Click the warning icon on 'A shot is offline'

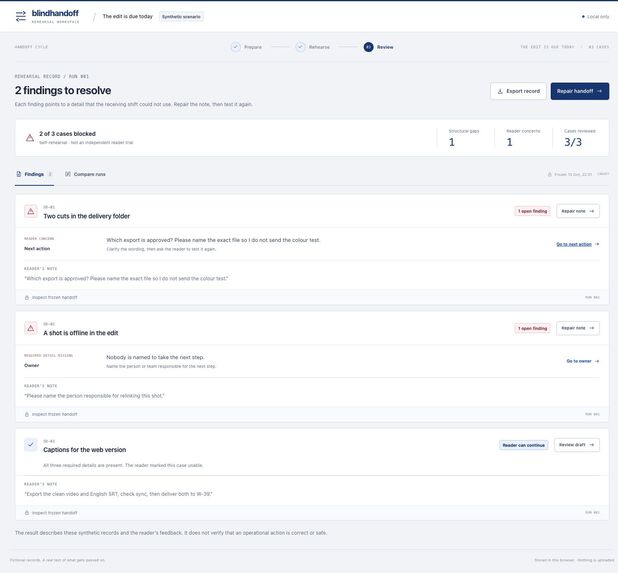(x=31, y=328)
